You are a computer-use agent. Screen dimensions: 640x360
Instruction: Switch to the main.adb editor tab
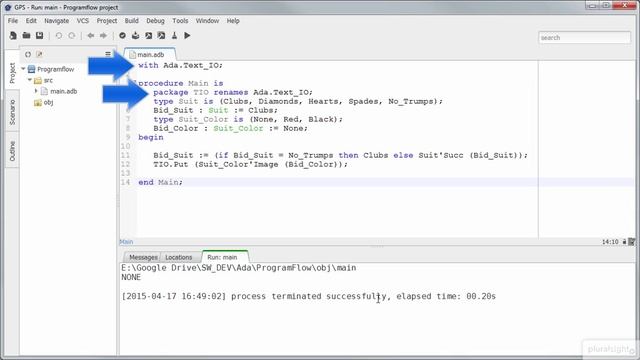(x=150, y=55)
